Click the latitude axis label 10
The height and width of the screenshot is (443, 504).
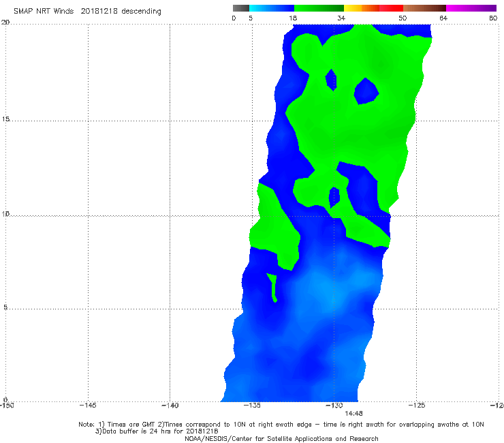(5, 213)
